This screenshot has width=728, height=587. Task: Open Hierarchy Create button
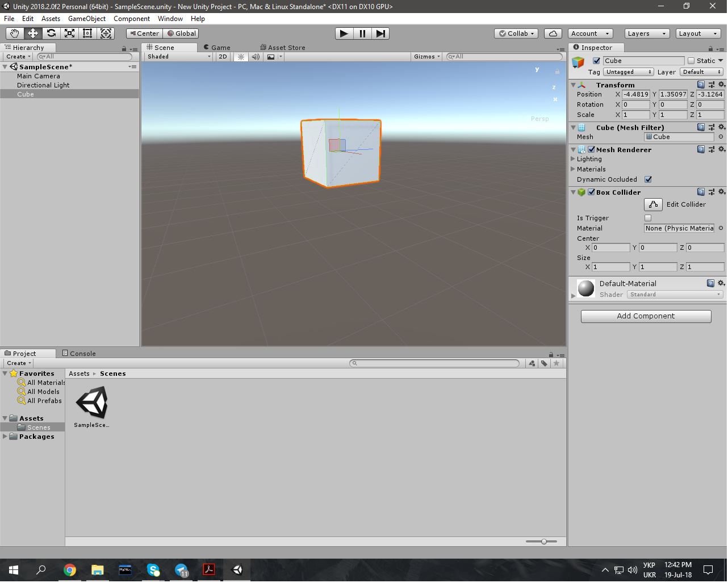coord(18,57)
